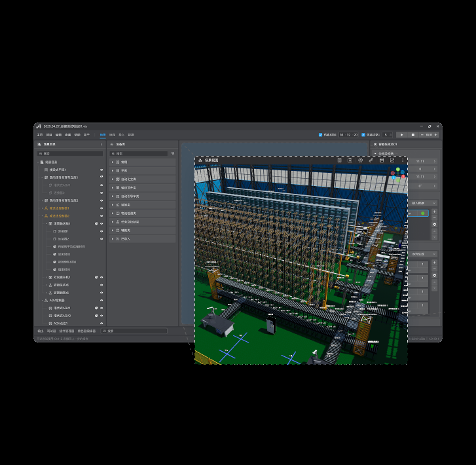This screenshot has height=465, width=476.
Task: Click the screenshot camera icon in scene view
Action: [x=350, y=160]
